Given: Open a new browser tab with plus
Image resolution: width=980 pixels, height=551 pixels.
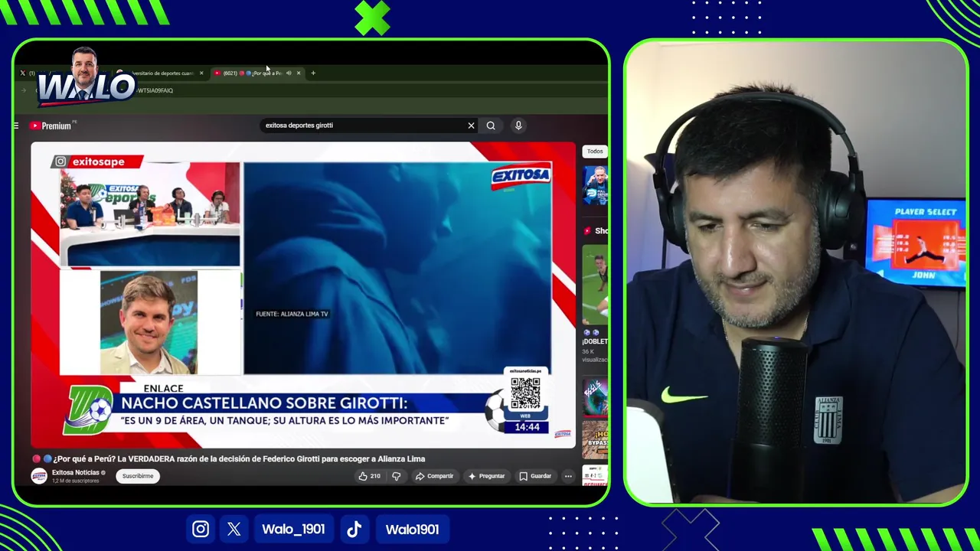Looking at the screenshot, I should click(313, 73).
